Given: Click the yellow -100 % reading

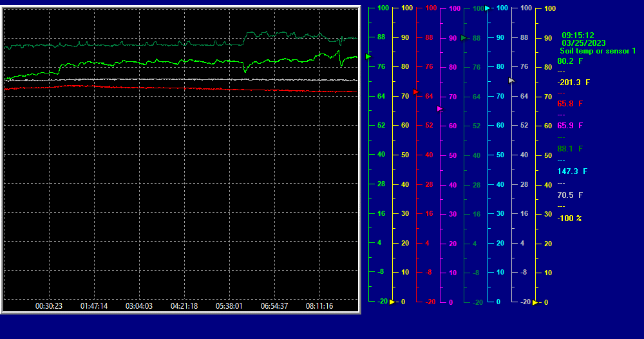Looking at the screenshot, I should 569,218.
